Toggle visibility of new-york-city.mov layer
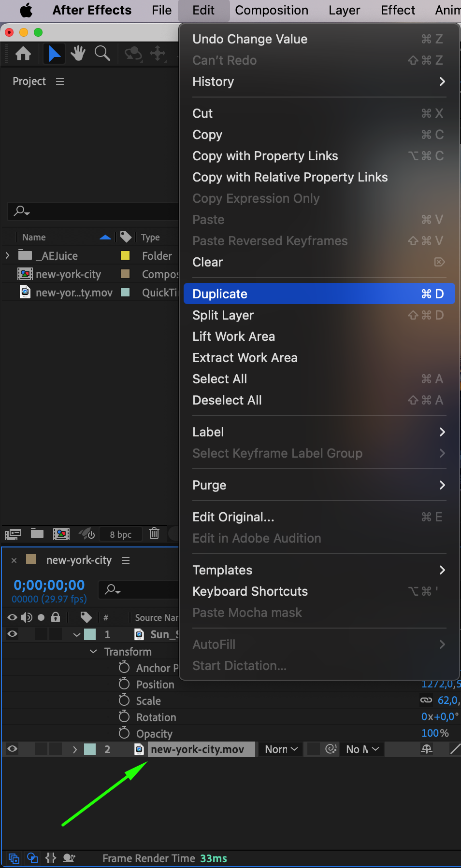The width and height of the screenshot is (461, 868). coord(13,749)
